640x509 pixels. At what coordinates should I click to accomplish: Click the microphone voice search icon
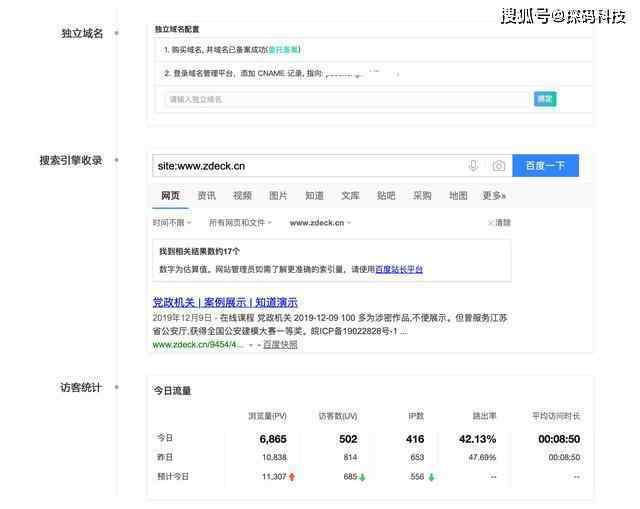[x=473, y=166]
